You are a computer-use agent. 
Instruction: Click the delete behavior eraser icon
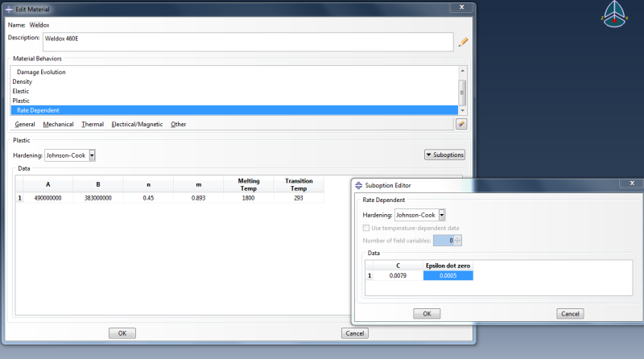461,124
